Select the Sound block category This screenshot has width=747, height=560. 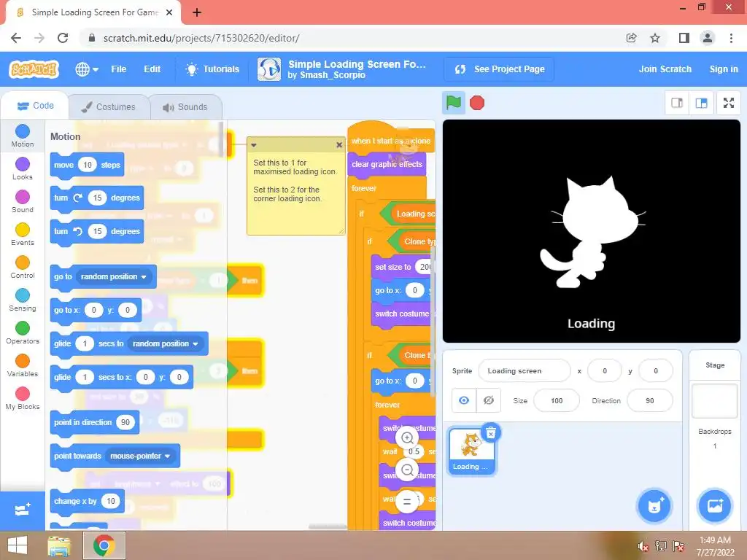tap(23, 201)
